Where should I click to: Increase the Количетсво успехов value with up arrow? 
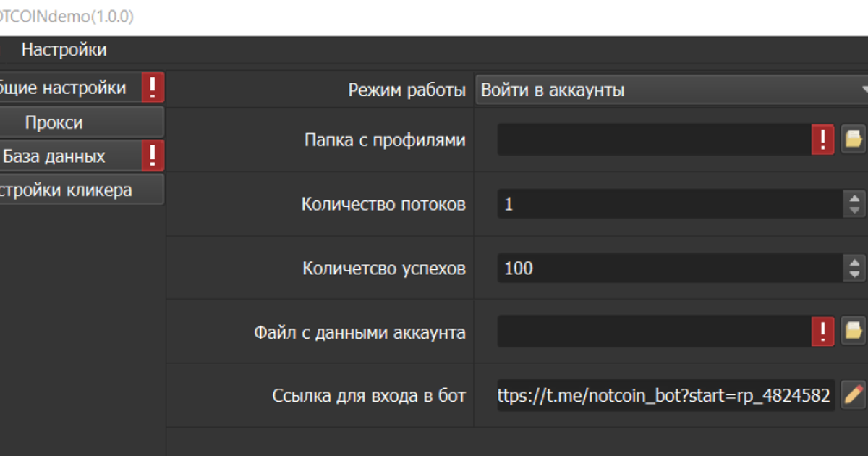point(855,261)
